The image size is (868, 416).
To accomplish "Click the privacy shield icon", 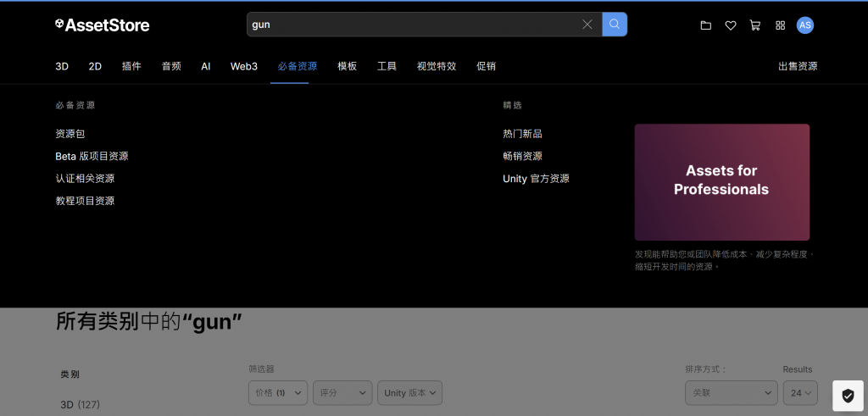I will coord(848,396).
